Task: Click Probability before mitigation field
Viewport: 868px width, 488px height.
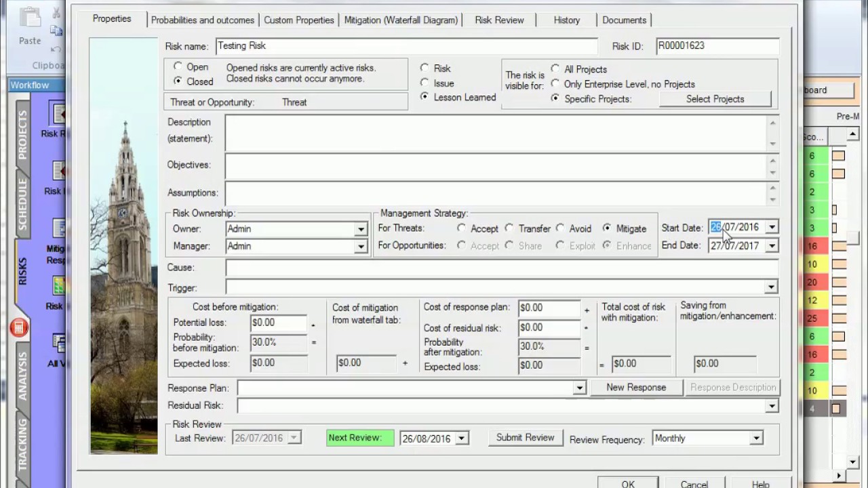Action: pos(279,343)
